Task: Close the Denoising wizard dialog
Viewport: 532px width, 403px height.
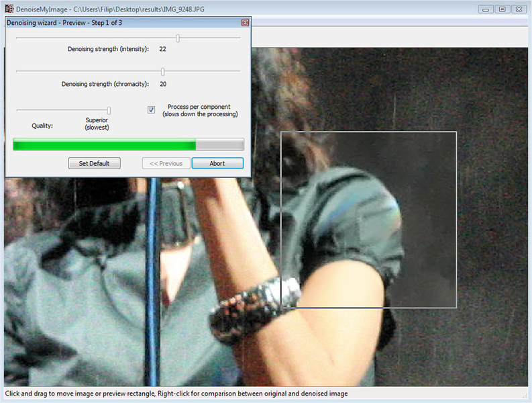Action: pos(245,23)
